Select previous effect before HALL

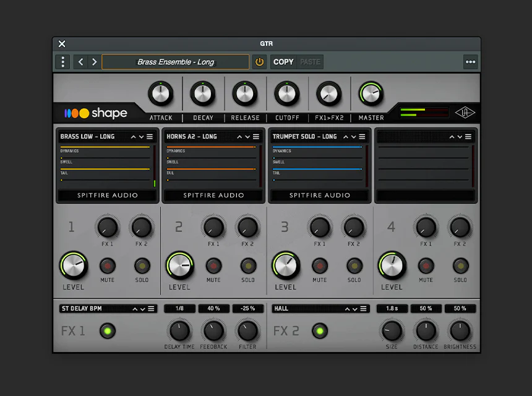(347, 309)
